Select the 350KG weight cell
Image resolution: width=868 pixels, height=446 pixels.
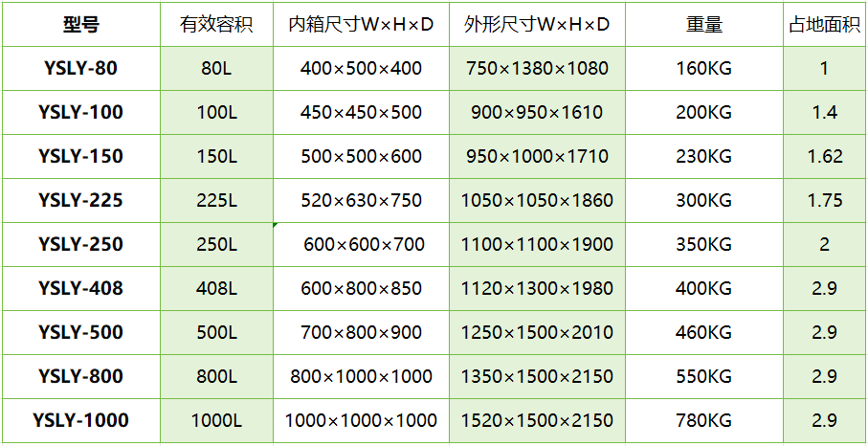click(x=704, y=245)
